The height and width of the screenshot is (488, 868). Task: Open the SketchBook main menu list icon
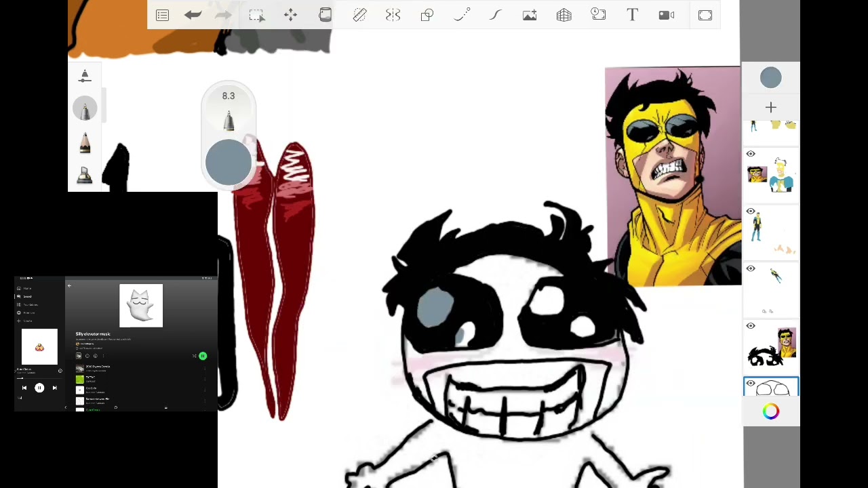[x=162, y=15]
